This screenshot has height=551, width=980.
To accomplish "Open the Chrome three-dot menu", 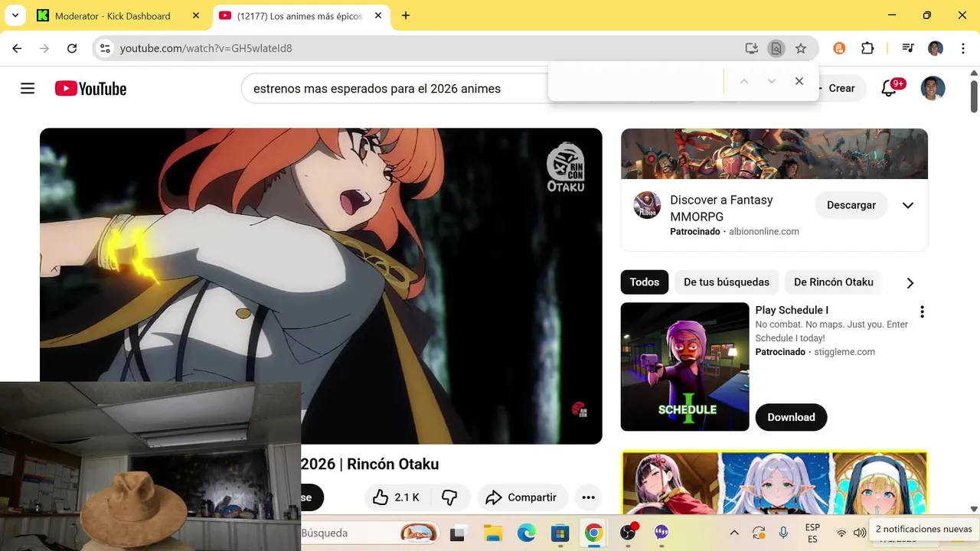I will coord(962,48).
